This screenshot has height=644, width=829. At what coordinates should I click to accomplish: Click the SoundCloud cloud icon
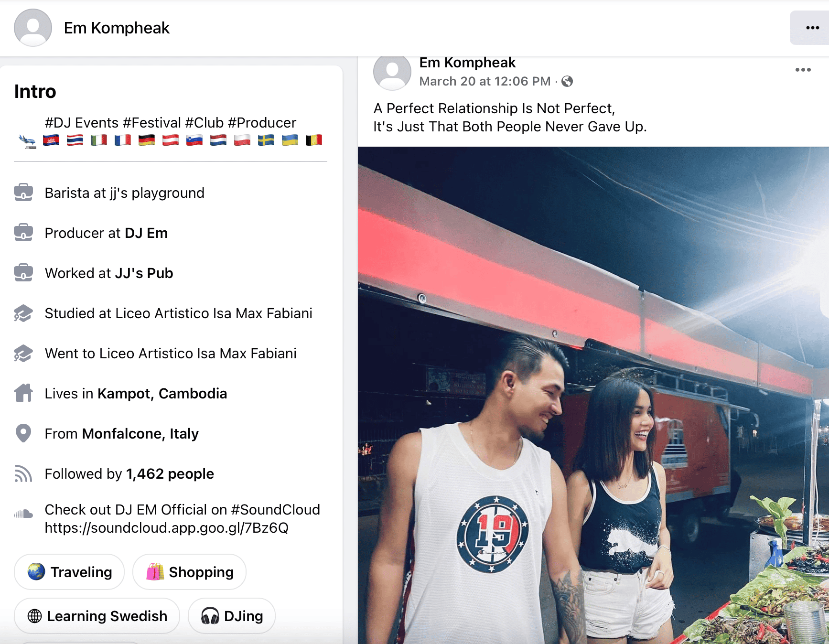23,514
